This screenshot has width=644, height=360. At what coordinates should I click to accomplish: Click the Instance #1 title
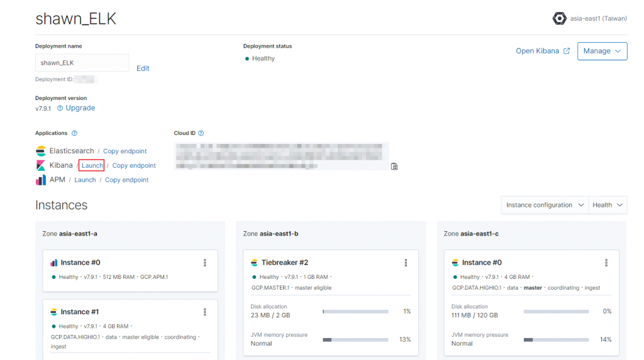tap(80, 312)
